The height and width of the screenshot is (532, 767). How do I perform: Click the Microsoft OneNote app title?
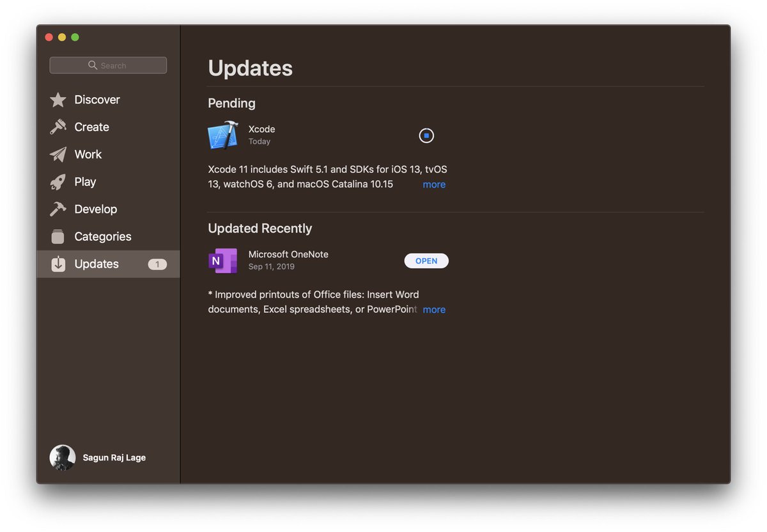(x=288, y=254)
